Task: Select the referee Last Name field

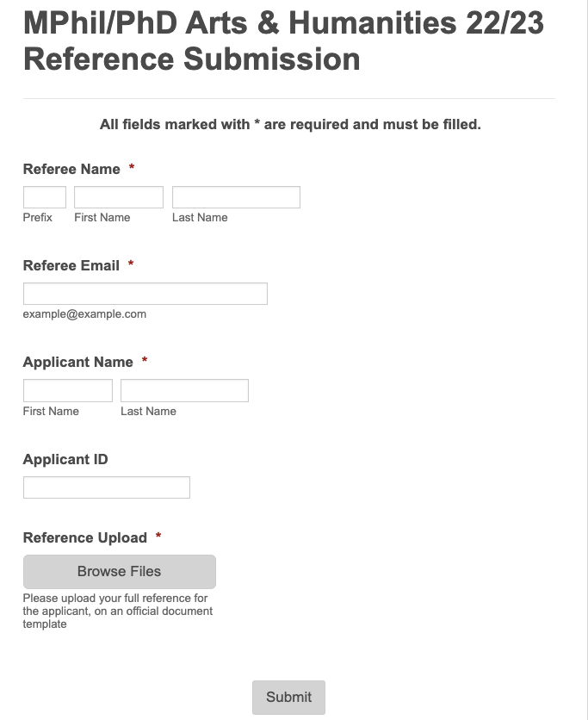Action: click(x=236, y=197)
